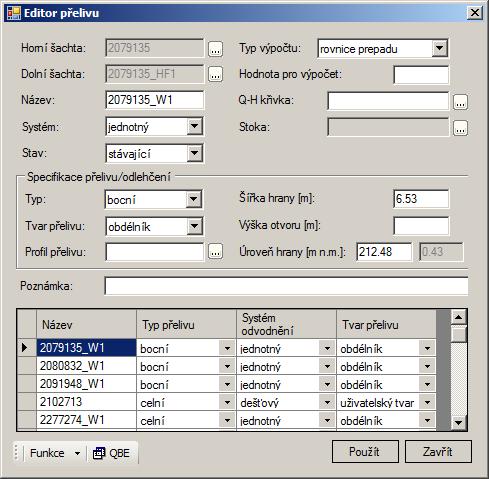This screenshot has height=479, width=489.
Task: Click the Tvar přelivu column header
Action: (386, 324)
